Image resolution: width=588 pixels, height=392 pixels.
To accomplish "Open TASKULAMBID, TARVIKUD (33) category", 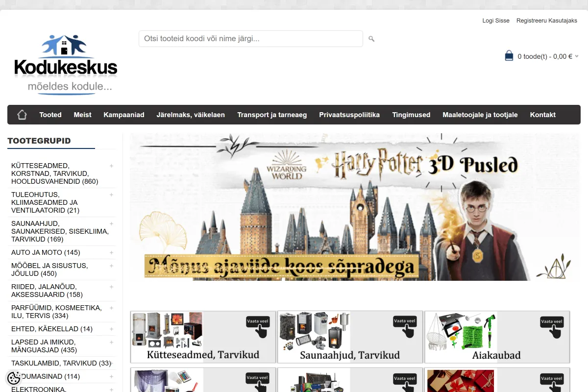I will (x=61, y=363).
